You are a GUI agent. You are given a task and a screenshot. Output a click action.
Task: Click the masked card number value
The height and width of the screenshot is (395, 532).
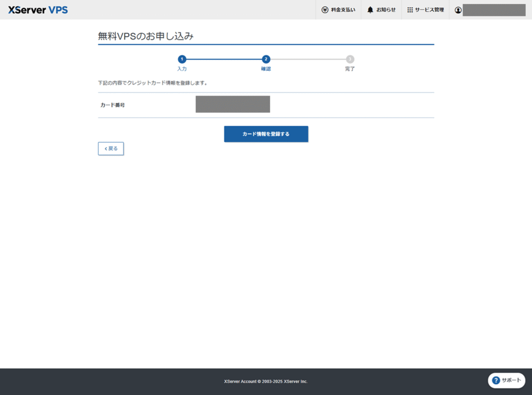(233, 104)
